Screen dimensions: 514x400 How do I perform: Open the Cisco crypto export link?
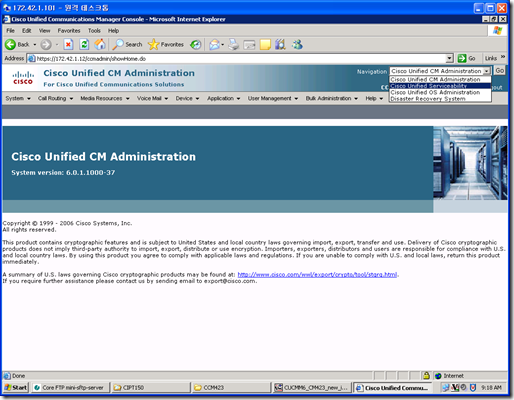click(317, 275)
